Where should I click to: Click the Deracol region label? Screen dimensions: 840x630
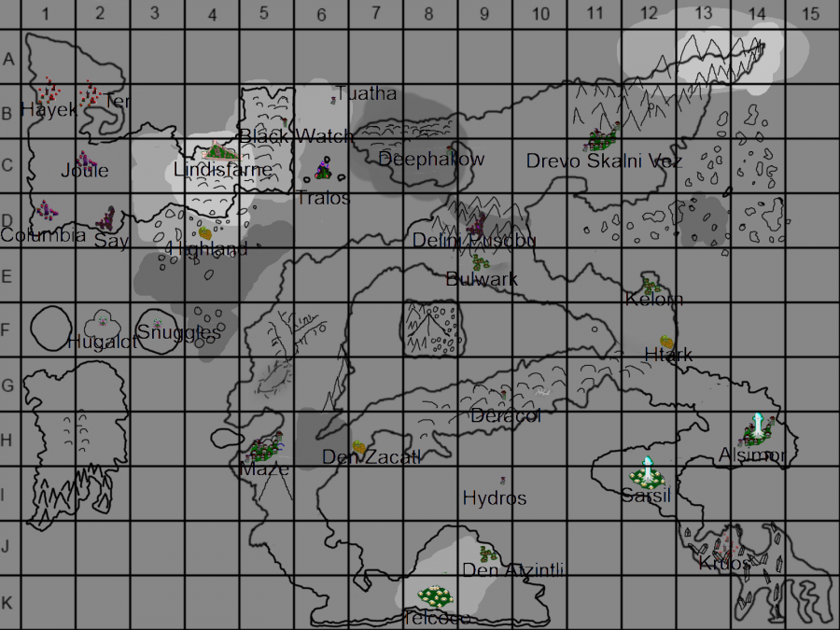coord(506,415)
